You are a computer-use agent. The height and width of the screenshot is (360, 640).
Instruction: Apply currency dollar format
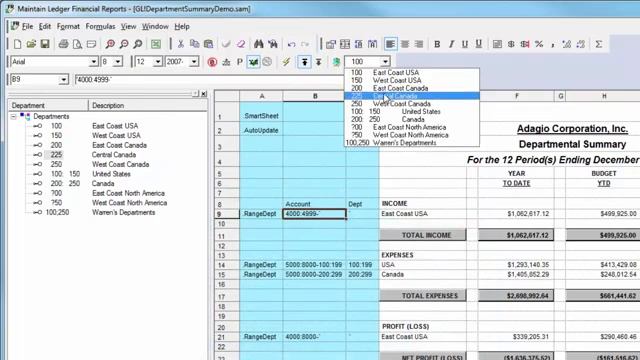[x=511, y=44]
